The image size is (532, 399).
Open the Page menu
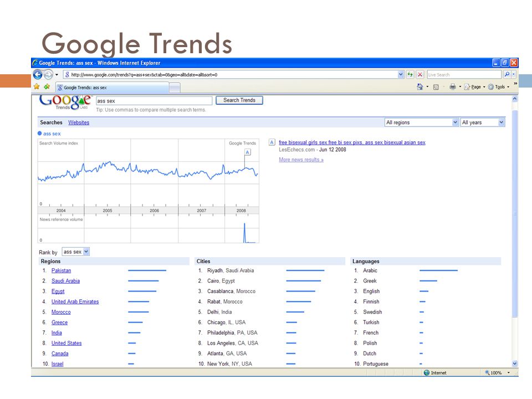(474, 87)
